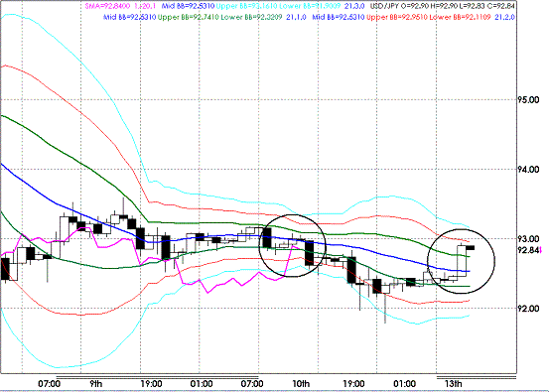Click the '19:00' time label following '9th'

[x=151, y=384]
